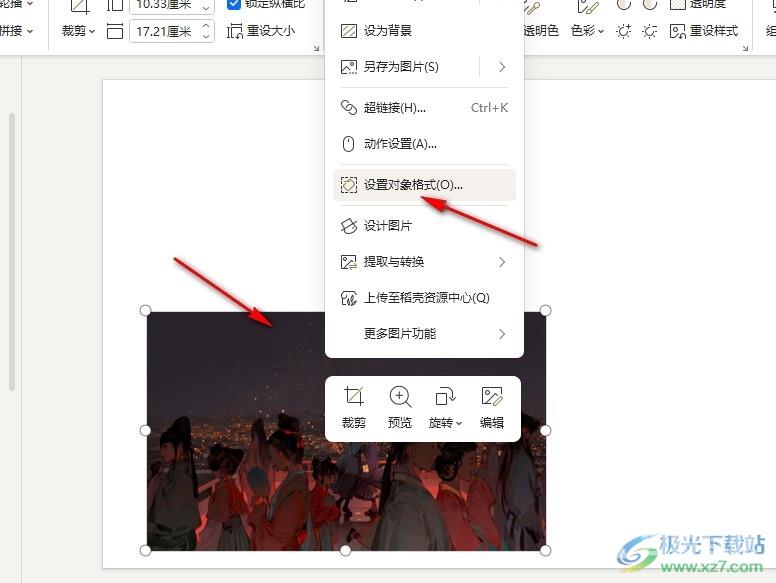This screenshot has height=583, width=776.
Task: Click the 设为背景 hatched square icon
Action: 349,31
